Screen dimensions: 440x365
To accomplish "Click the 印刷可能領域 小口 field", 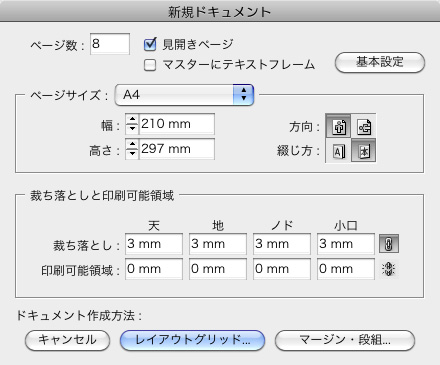I will (346, 269).
